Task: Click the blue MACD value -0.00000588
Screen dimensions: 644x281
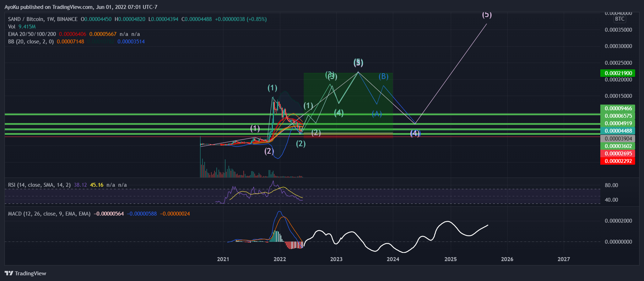Action: tap(142, 214)
